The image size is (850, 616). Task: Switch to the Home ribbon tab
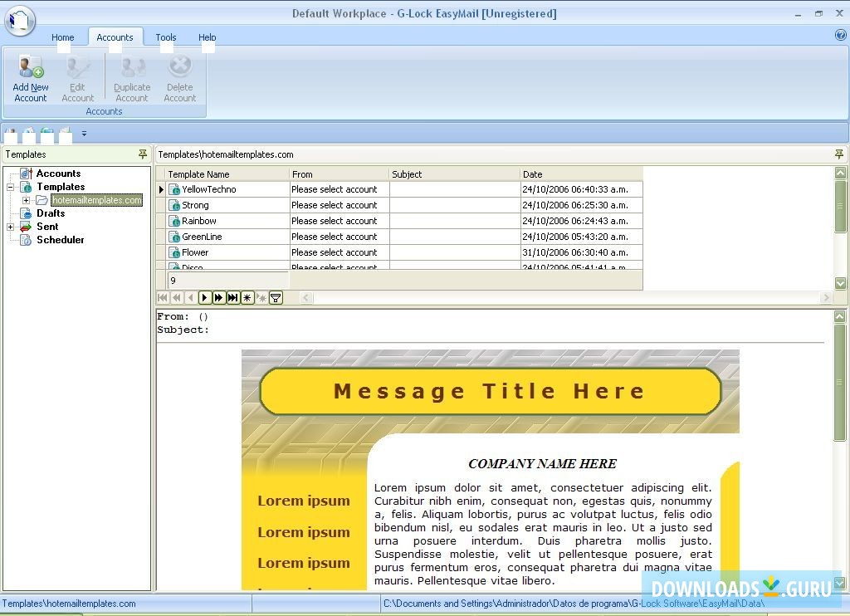coord(62,37)
